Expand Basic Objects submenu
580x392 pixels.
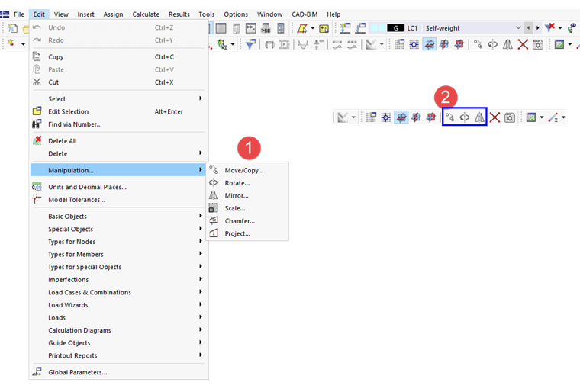tap(118, 216)
